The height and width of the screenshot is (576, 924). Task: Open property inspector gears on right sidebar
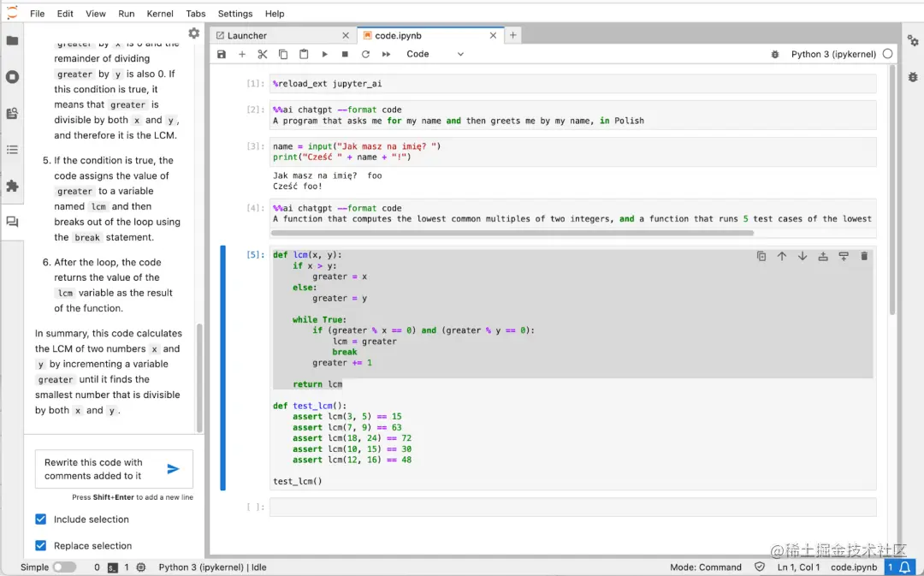tap(913, 41)
